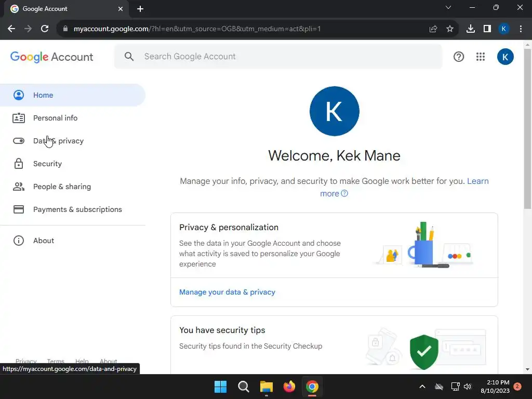
Task: Click the Data & privacy toggle icon
Action: [19, 141]
